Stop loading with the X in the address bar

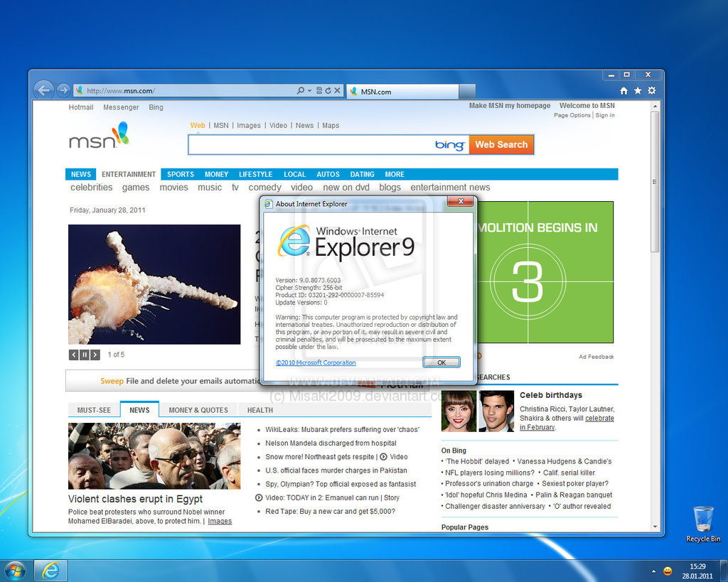tap(337, 90)
